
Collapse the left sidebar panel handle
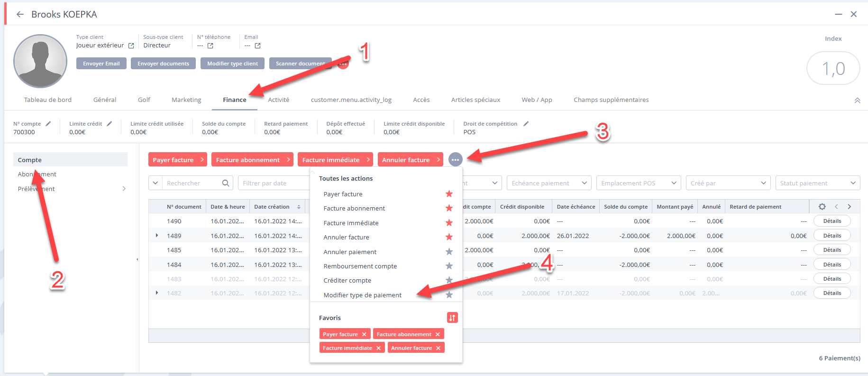coord(137,259)
